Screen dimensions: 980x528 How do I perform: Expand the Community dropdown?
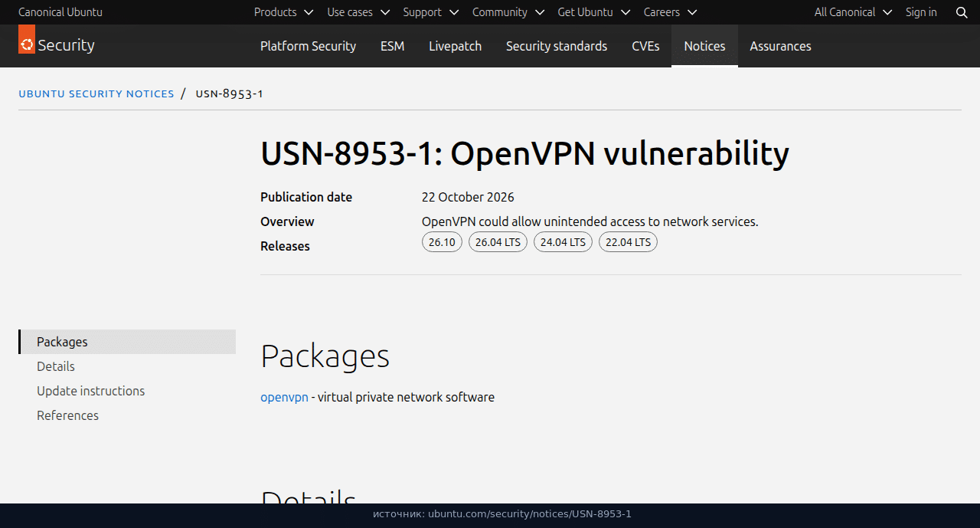click(x=508, y=12)
